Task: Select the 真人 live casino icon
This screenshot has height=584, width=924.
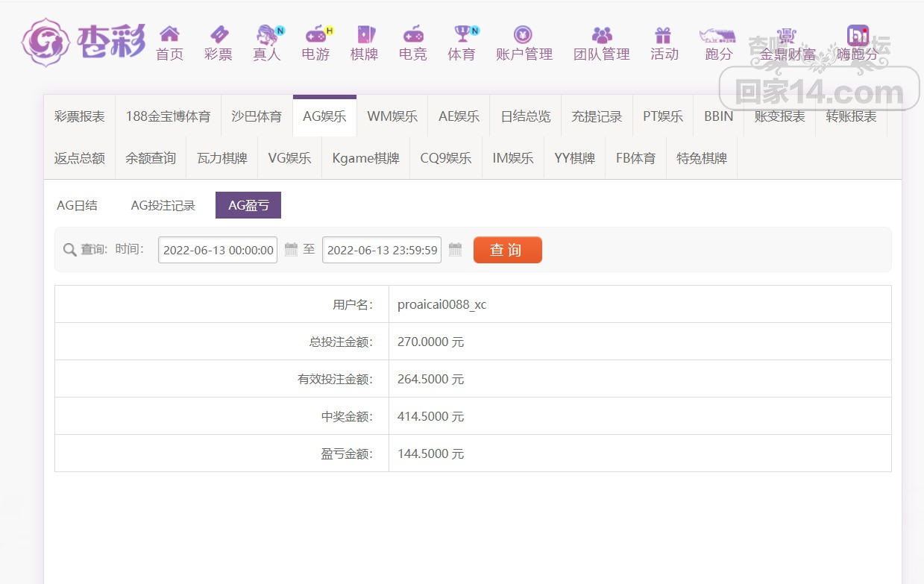Action: pyautogui.click(x=267, y=34)
